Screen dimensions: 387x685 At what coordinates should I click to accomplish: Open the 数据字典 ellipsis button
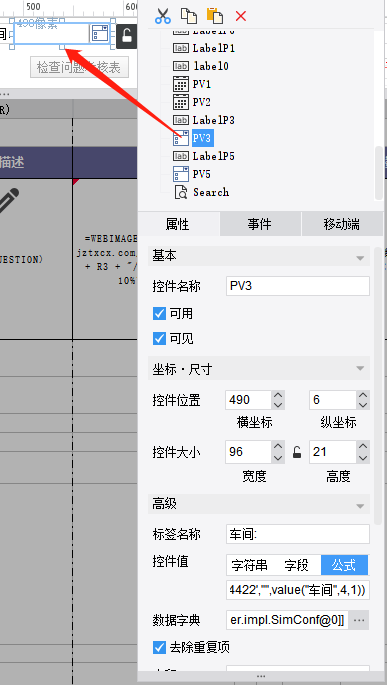[x=359, y=620]
